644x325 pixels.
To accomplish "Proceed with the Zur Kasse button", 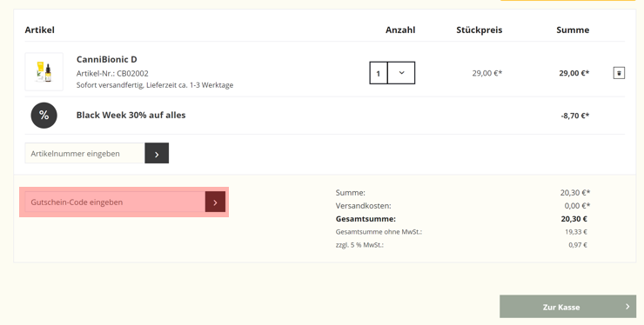I will tap(567, 307).
